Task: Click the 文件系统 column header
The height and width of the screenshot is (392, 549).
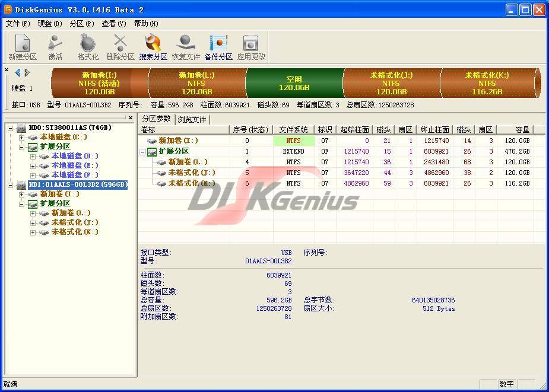Action: click(x=293, y=130)
